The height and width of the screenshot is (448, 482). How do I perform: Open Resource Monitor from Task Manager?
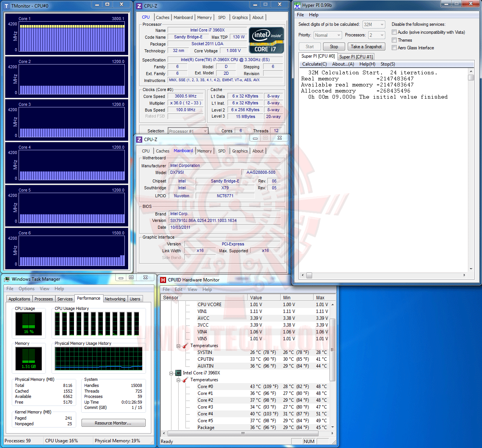pyautogui.click(x=113, y=423)
